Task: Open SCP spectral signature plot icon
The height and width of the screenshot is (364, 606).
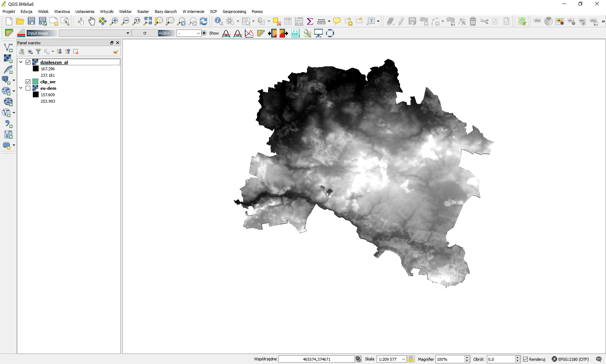Action: (x=249, y=33)
